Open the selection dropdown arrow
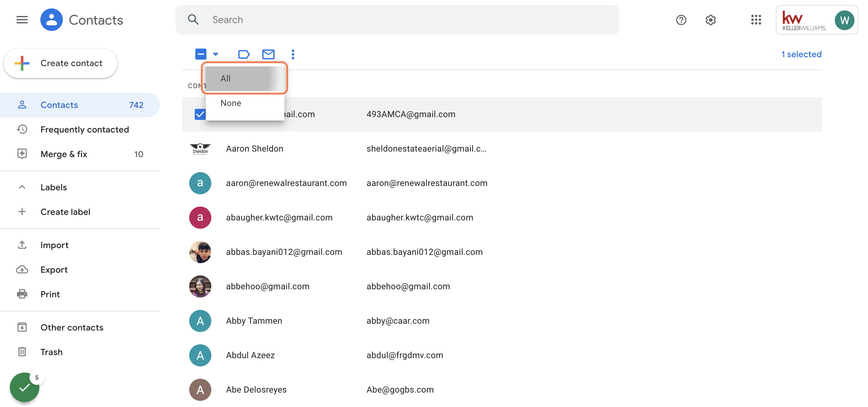 pos(216,54)
